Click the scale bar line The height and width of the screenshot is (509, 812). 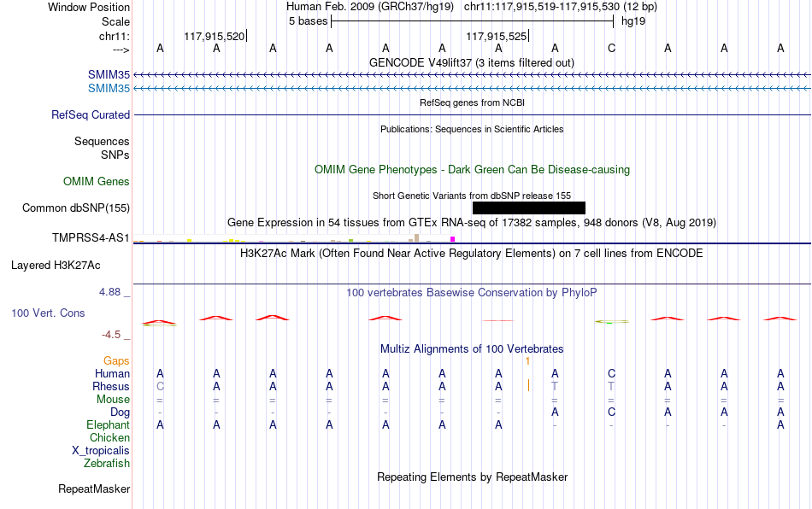473,21
